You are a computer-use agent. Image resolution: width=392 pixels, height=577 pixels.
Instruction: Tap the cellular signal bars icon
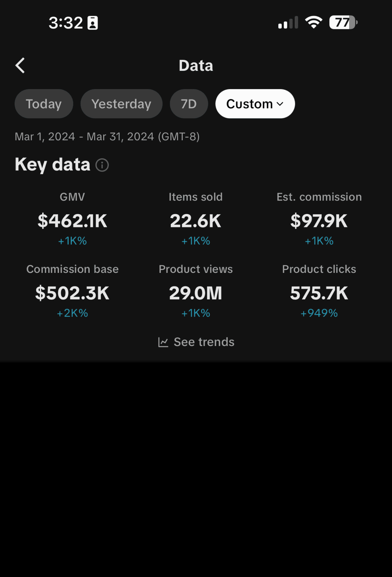point(288,23)
